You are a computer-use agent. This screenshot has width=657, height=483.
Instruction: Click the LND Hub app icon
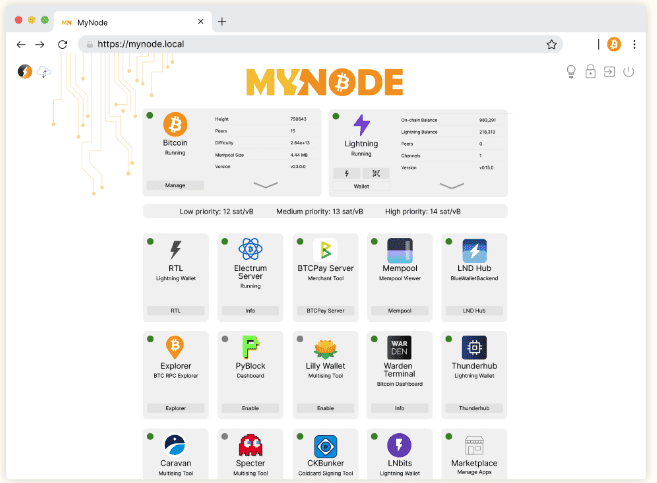(474, 251)
